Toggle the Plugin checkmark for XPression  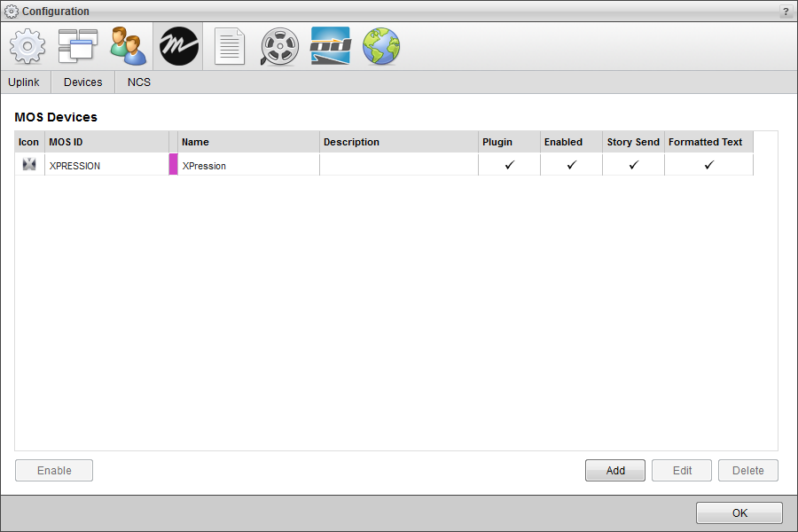tap(508, 165)
